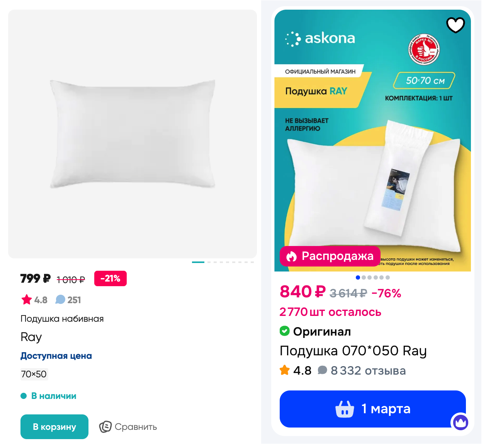Open the Доступная цена link

click(x=56, y=356)
